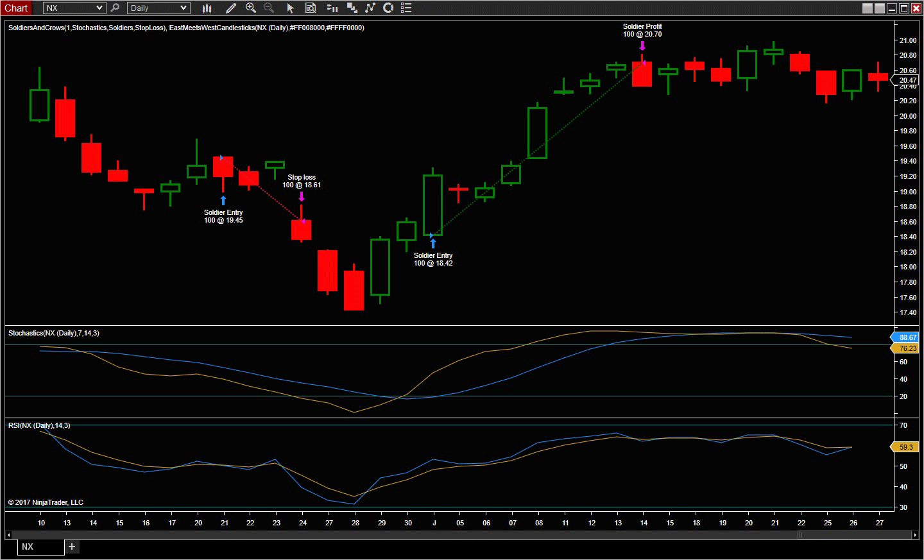Open the candlestick chart style icon
This screenshot has width=924, height=560.
207,8
